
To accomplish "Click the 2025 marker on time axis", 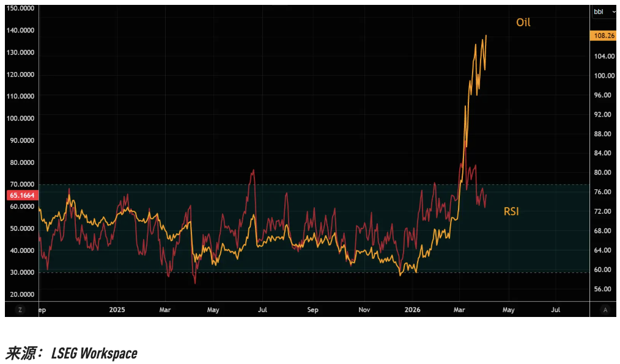I will tap(117, 310).
